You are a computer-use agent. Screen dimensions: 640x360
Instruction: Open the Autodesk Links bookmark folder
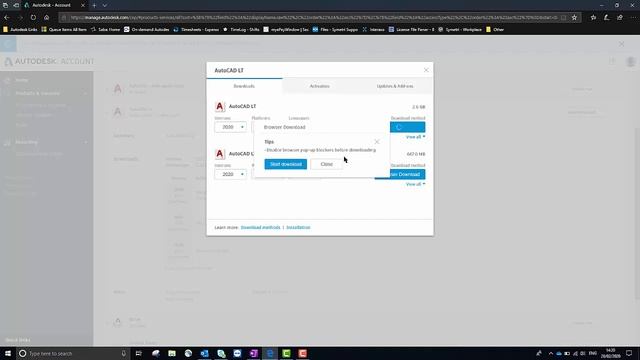tap(20, 29)
